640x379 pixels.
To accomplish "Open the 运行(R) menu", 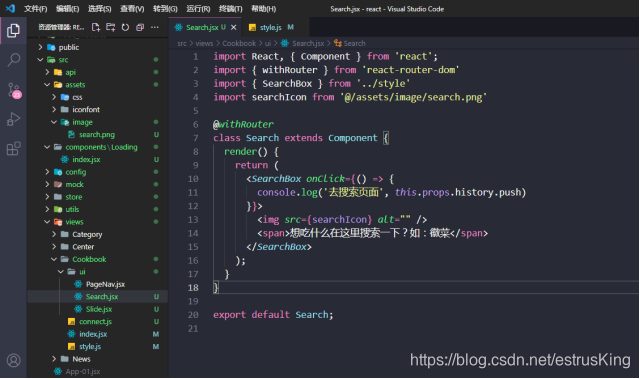I will 198,9.
